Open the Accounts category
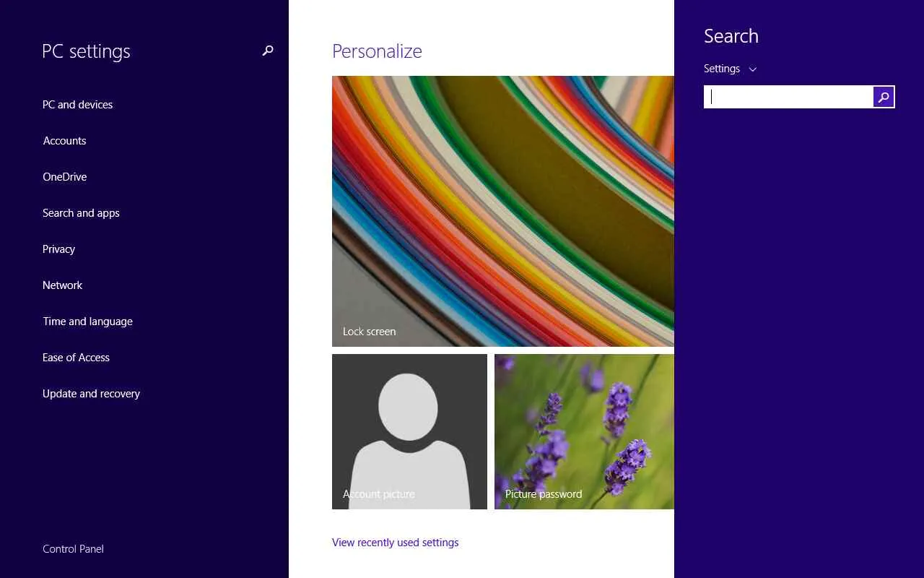Screen dimensions: 924x578 coord(64,141)
